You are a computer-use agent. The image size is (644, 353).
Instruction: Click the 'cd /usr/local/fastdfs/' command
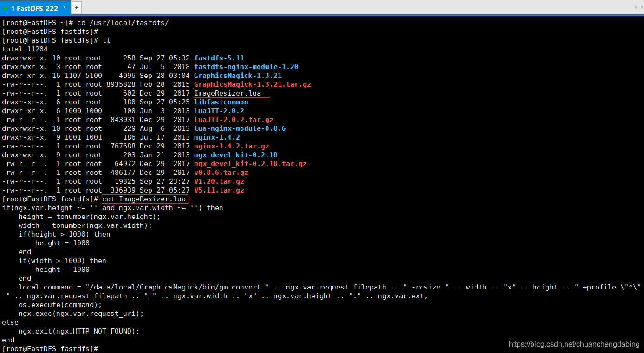tap(123, 23)
